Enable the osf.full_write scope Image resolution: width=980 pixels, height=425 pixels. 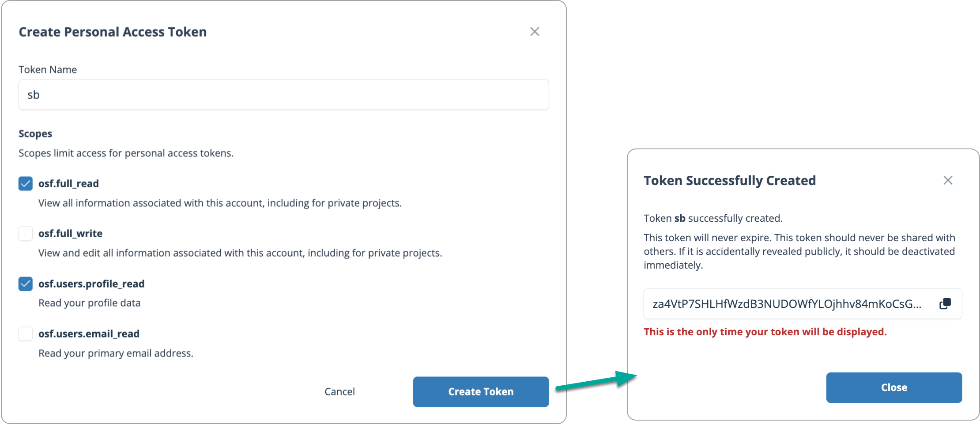point(25,233)
